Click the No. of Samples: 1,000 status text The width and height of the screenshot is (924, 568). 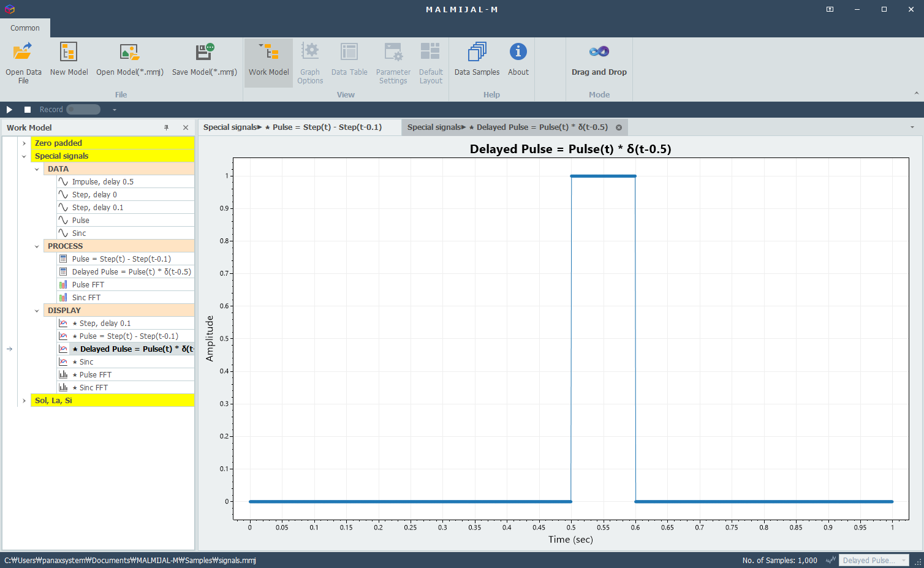(779, 560)
